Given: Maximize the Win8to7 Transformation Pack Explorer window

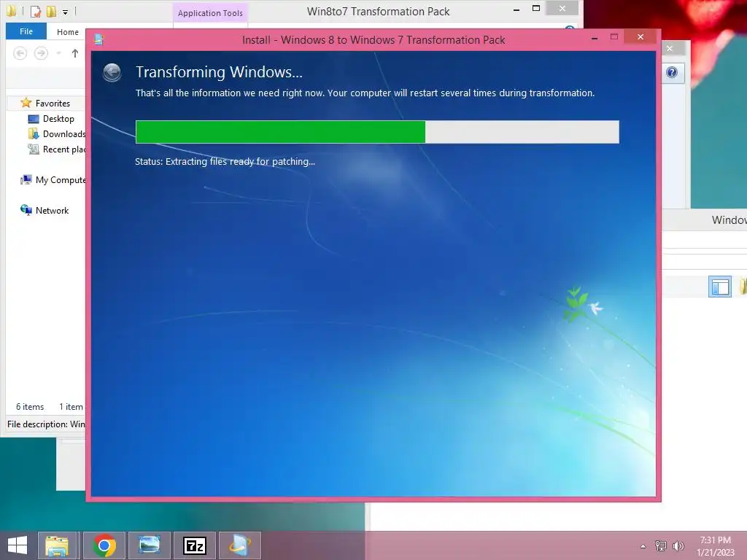Looking at the screenshot, I should coord(536,9).
